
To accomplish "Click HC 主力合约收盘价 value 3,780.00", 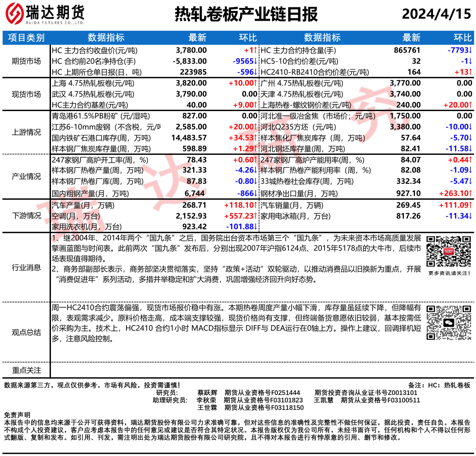I will click(x=191, y=50).
